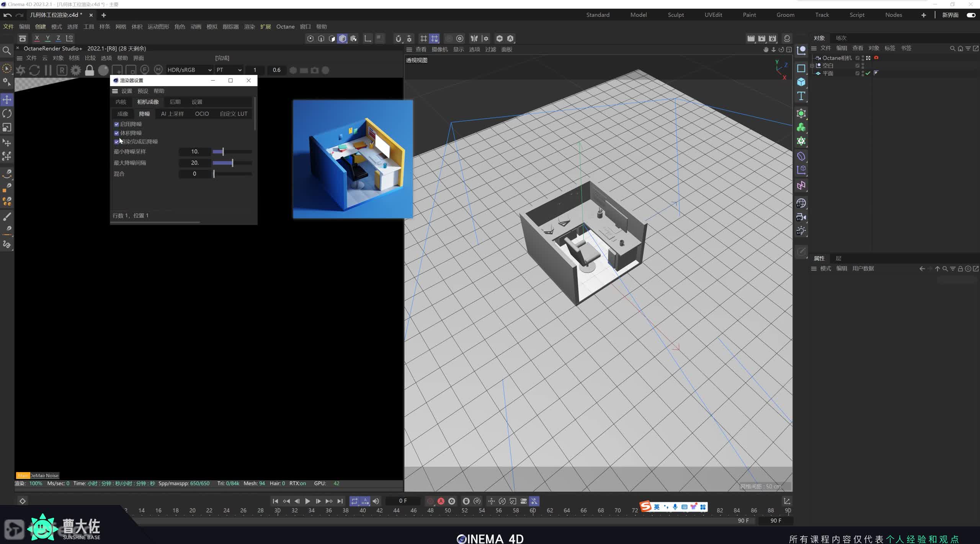Click the Octane lock resolution icon
The height and width of the screenshot is (544, 980).
coord(90,70)
